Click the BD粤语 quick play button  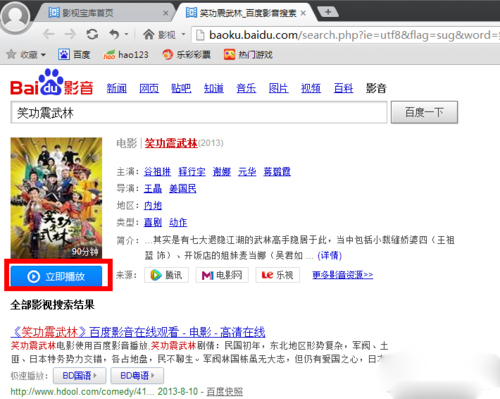(137, 376)
